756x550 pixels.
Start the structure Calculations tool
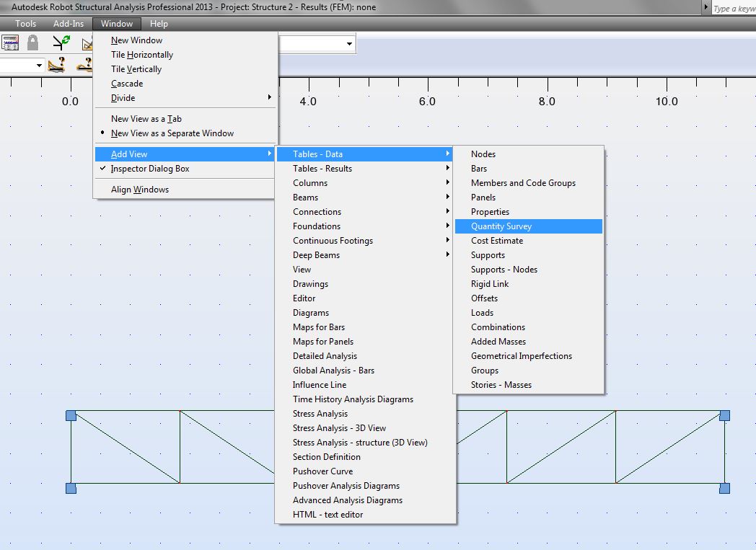[x=10, y=43]
